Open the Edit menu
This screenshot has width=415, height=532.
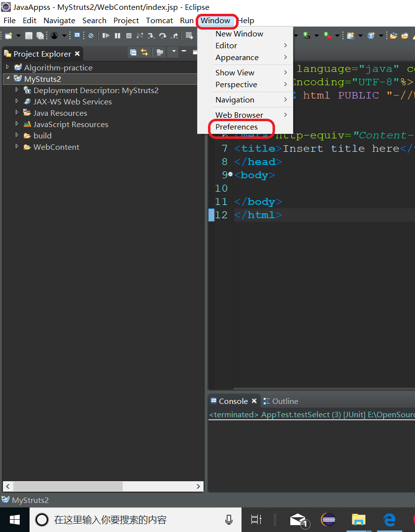(30, 20)
